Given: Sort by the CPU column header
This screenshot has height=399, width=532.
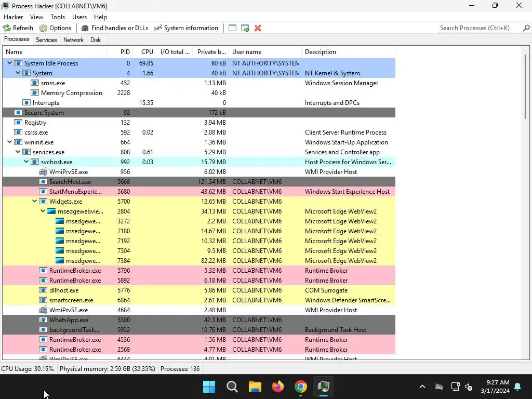Looking at the screenshot, I should click(144, 52).
